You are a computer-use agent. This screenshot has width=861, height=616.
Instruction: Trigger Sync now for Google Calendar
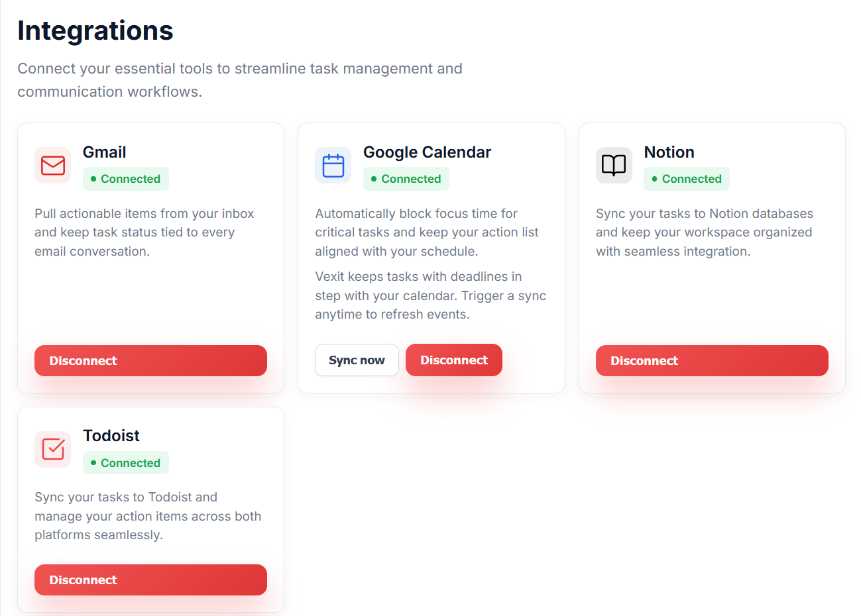point(357,360)
